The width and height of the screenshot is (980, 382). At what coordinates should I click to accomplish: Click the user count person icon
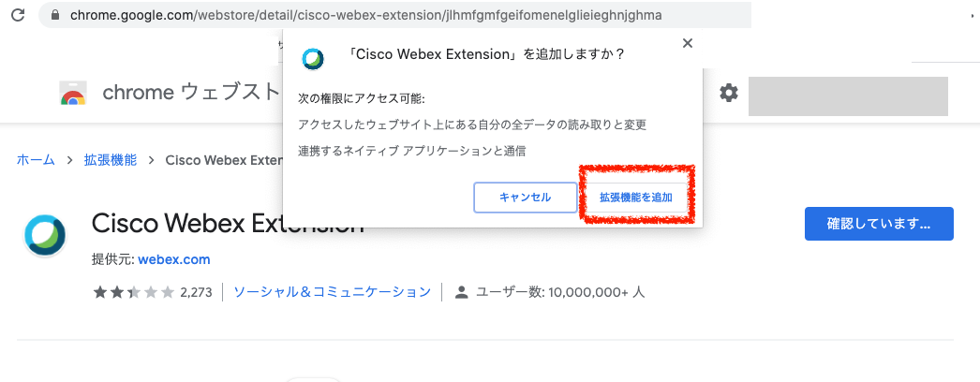pyautogui.click(x=462, y=292)
